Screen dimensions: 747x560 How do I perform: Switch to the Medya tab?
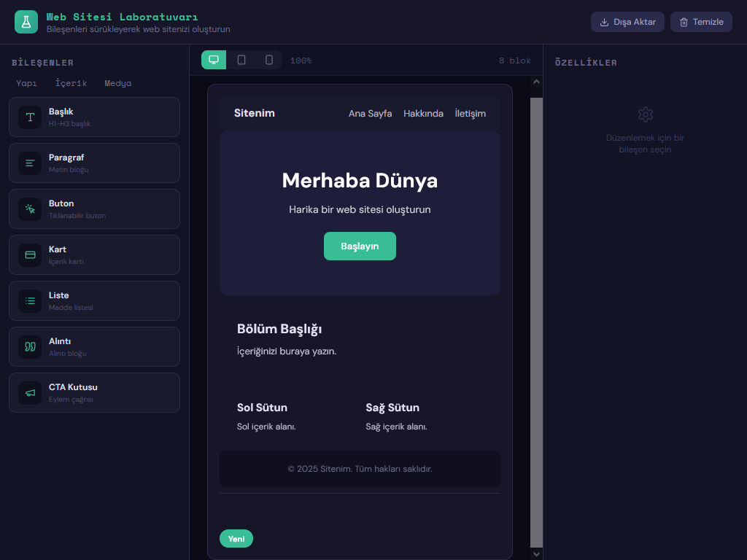coord(118,83)
